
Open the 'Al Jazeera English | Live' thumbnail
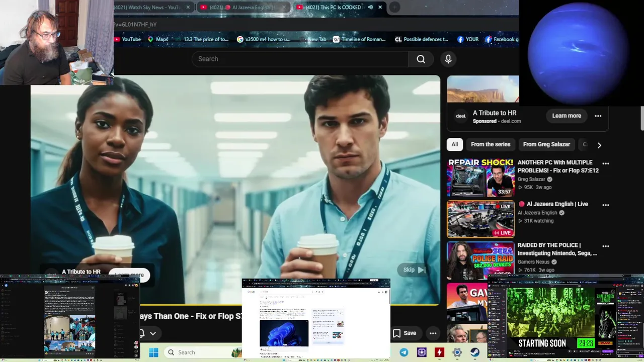tap(480, 219)
